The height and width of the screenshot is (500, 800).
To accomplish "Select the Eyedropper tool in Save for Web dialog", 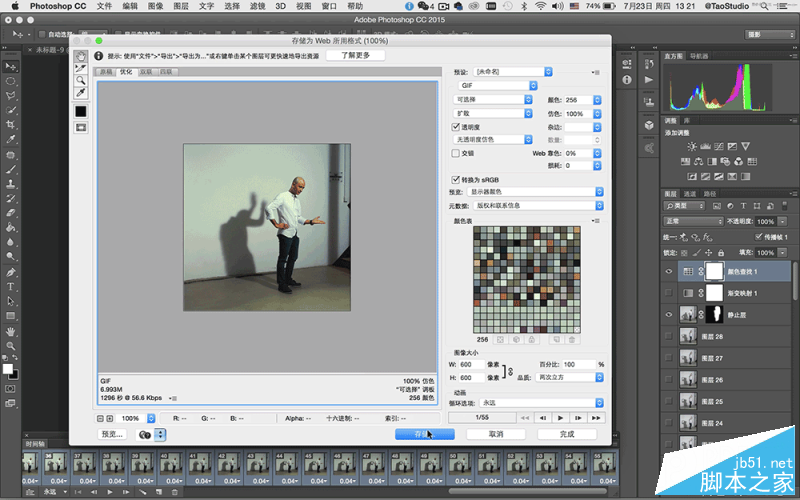I will click(81, 93).
